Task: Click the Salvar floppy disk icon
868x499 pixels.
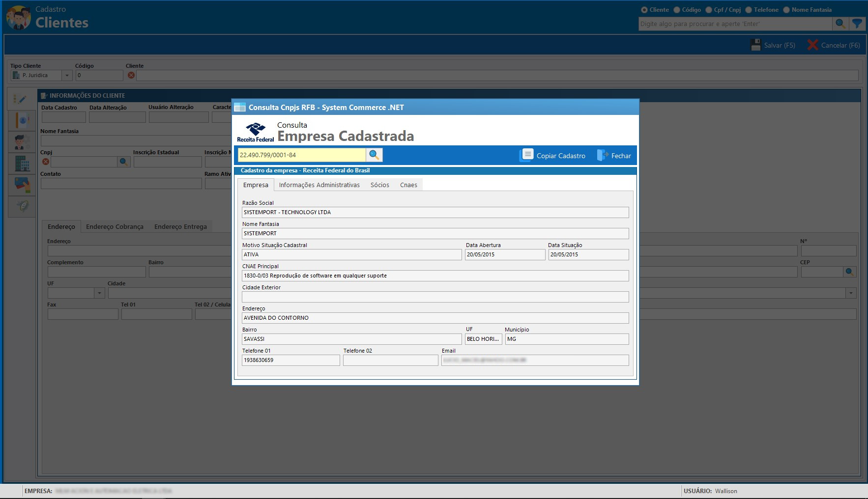Action: (756, 45)
